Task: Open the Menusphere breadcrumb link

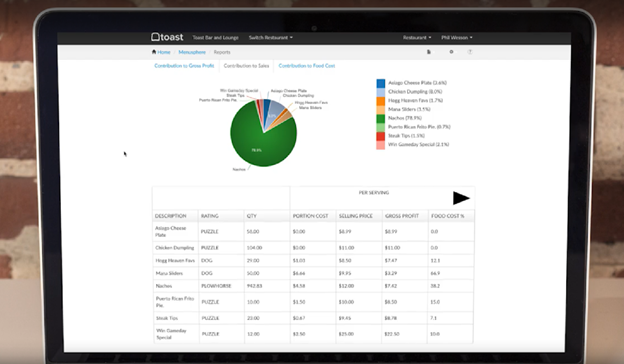Action: [192, 52]
